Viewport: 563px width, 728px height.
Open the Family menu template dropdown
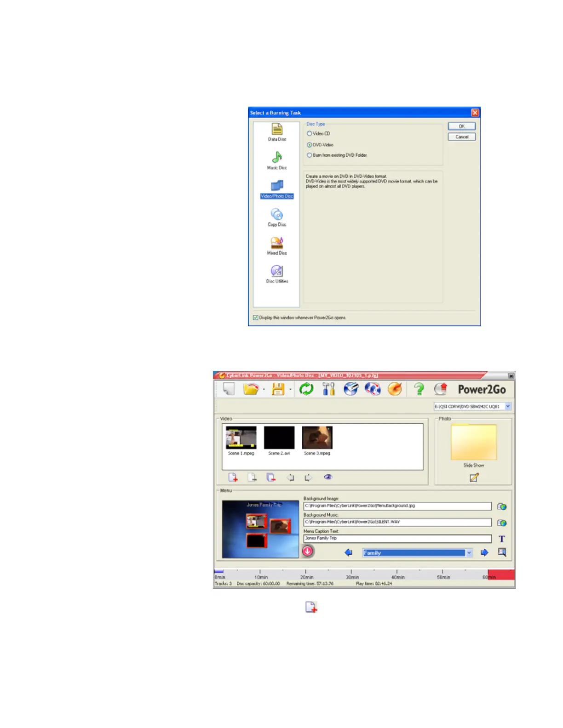click(469, 553)
